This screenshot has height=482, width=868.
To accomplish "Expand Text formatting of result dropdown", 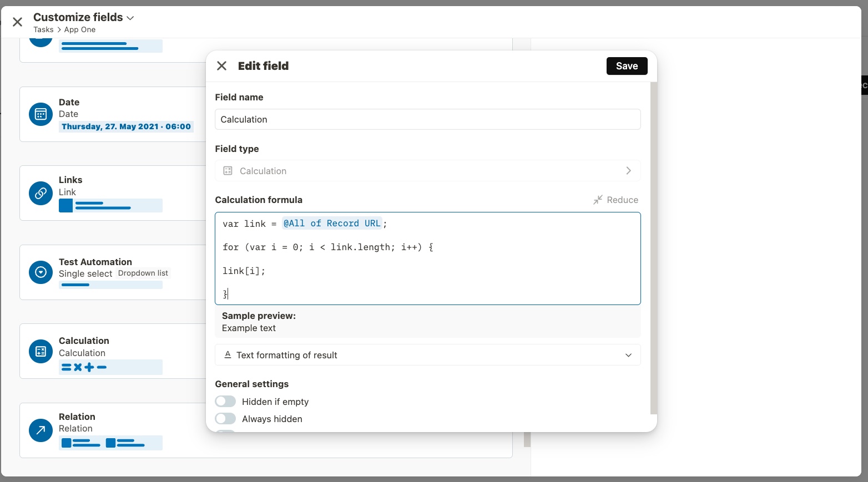I will pos(427,355).
